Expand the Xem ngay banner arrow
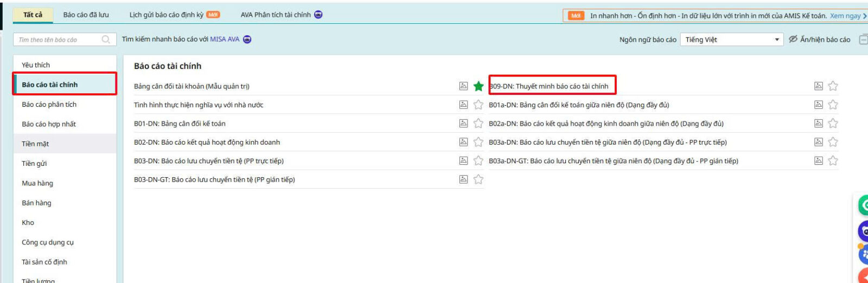868x283 pixels. pos(865,16)
